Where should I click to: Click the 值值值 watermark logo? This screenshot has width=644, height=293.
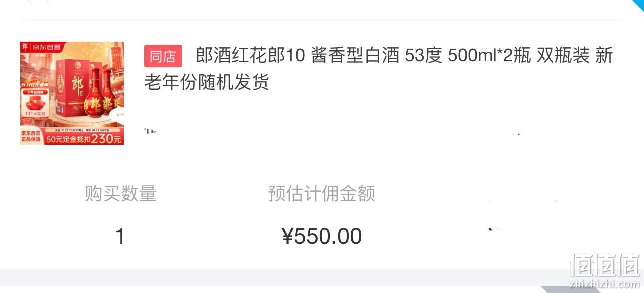[605, 265]
